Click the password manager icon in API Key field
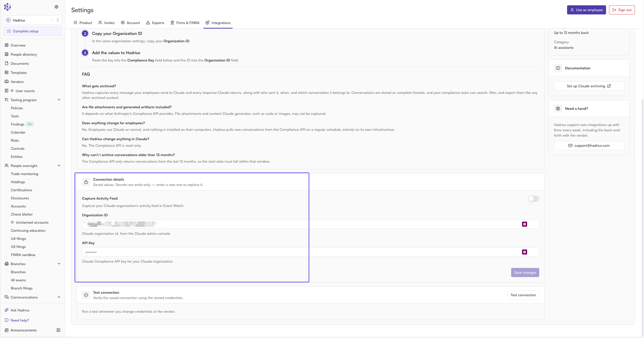Image resolution: width=644 pixels, height=338 pixels. coord(525,252)
